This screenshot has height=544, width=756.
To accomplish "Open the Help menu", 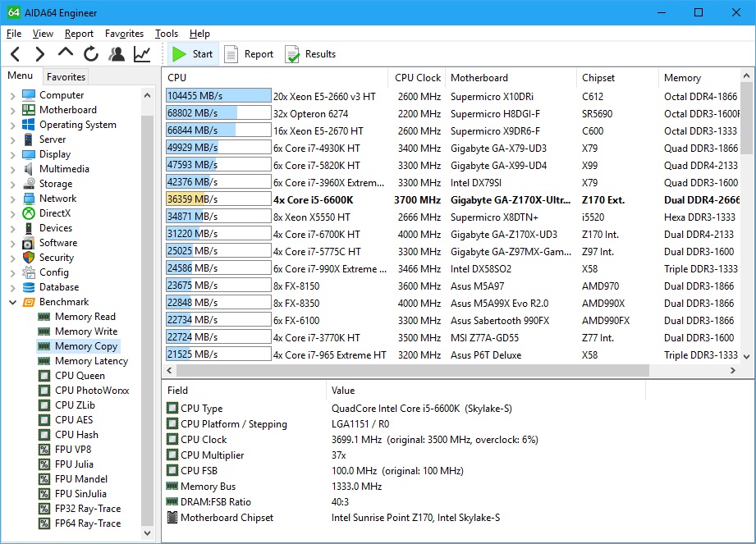I will pyautogui.click(x=199, y=34).
